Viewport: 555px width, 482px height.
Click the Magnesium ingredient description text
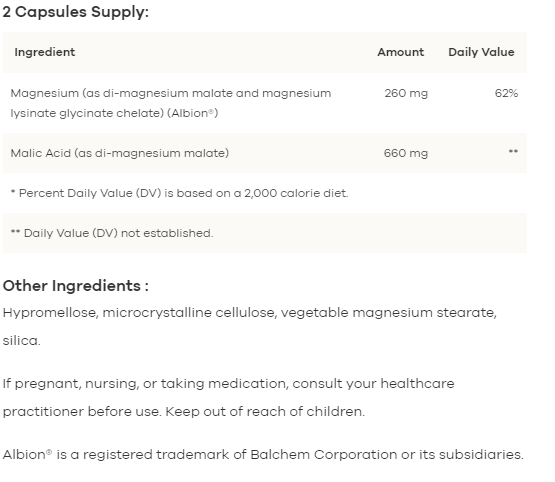pos(171,103)
